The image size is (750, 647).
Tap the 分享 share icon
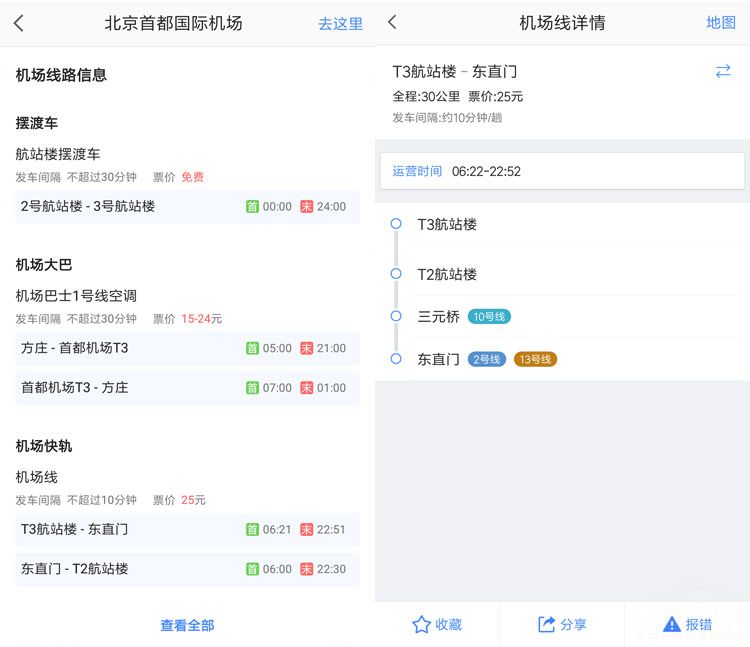click(547, 624)
